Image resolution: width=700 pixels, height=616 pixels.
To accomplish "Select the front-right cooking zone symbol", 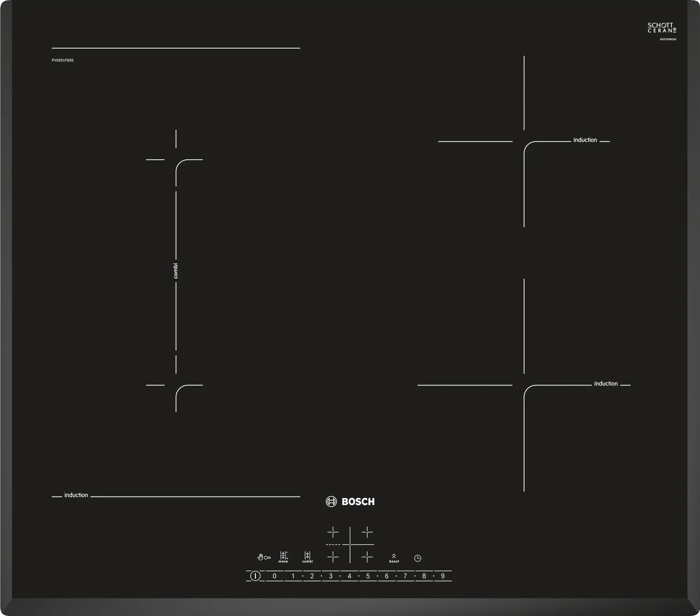I will click(367, 557).
